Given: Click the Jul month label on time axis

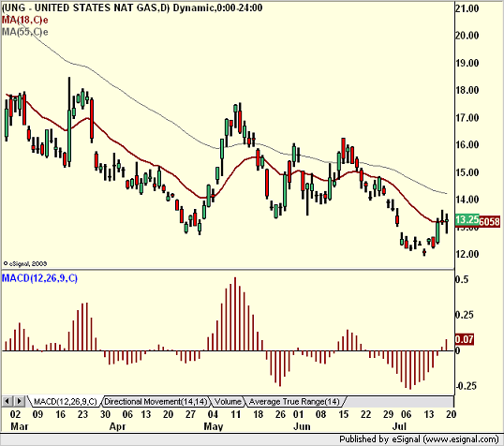Looking at the screenshot, I should pos(399,426).
